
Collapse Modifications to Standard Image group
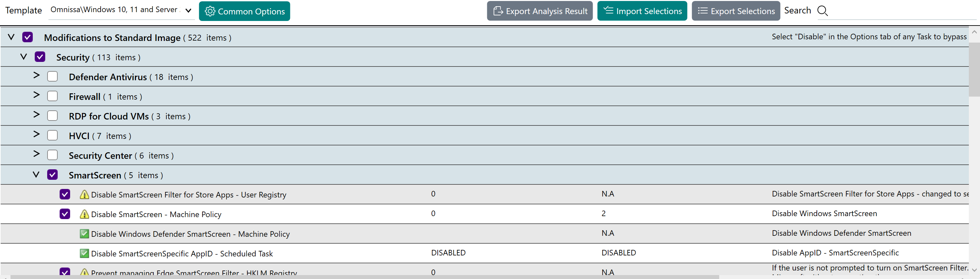[x=11, y=37]
